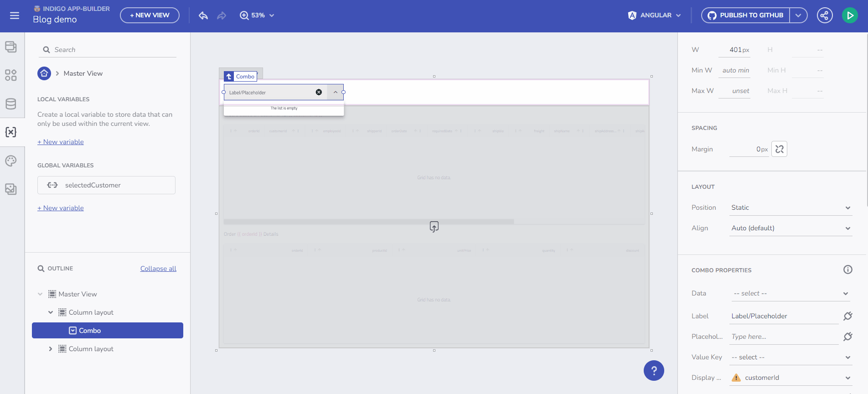
Task: Collapse the first Column layout node
Action: click(x=51, y=312)
